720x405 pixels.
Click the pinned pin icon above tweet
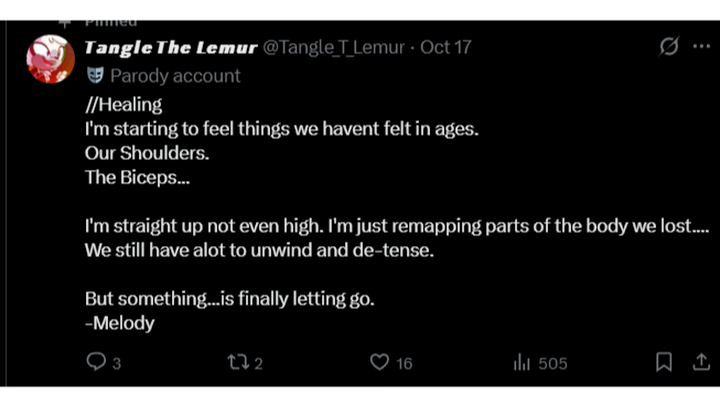pyautogui.click(x=65, y=23)
